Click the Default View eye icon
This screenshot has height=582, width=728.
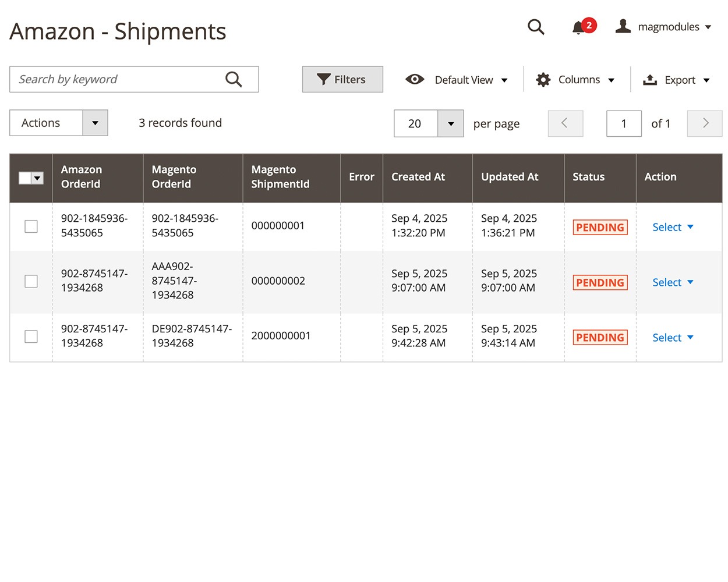coord(415,80)
